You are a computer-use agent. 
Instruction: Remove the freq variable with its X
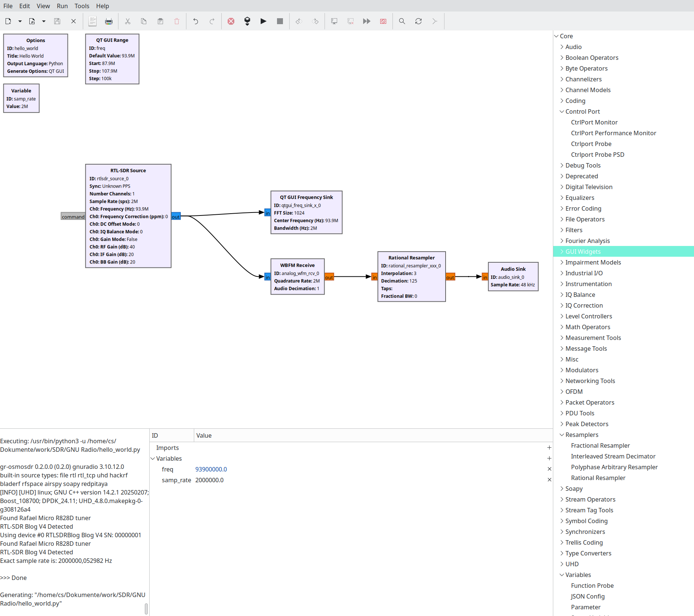click(549, 469)
